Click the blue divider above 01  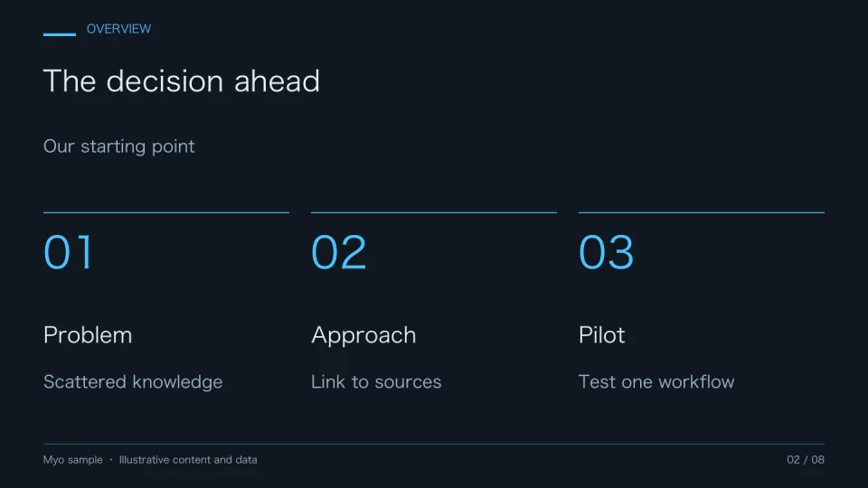(166, 212)
